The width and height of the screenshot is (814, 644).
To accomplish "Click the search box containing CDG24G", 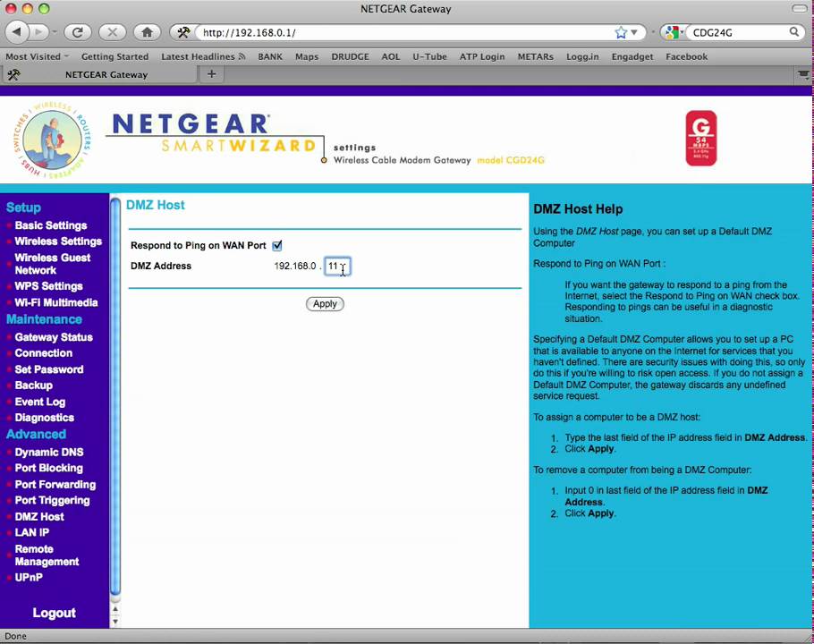I will [x=738, y=32].
